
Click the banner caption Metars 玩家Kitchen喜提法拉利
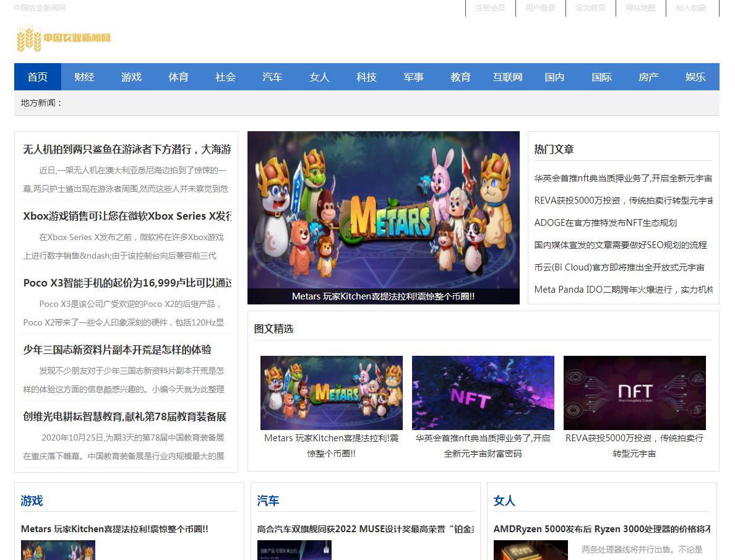(x=384, y=296)
